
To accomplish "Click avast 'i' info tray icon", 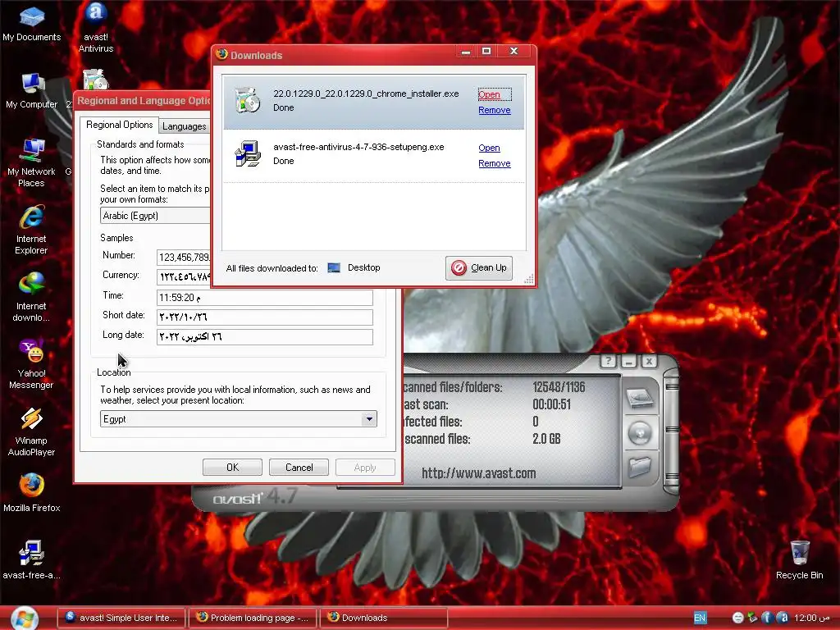I will point(767,618).
